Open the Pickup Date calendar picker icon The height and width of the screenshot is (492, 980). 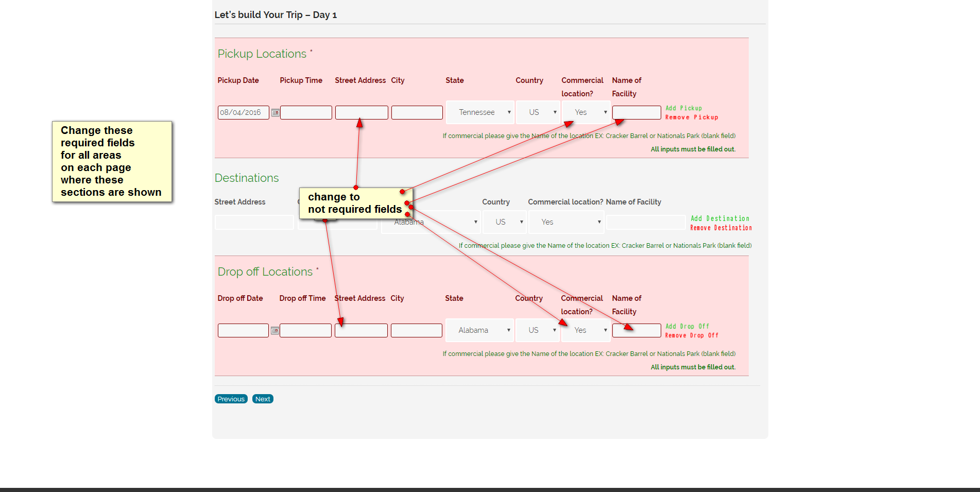click(x=276, y=113)
